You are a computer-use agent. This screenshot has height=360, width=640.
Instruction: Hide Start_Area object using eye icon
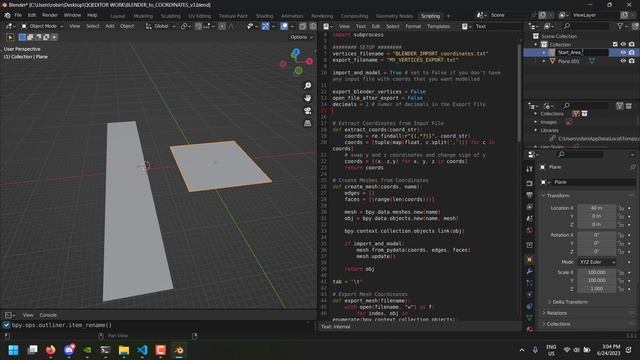coord(623,52)
